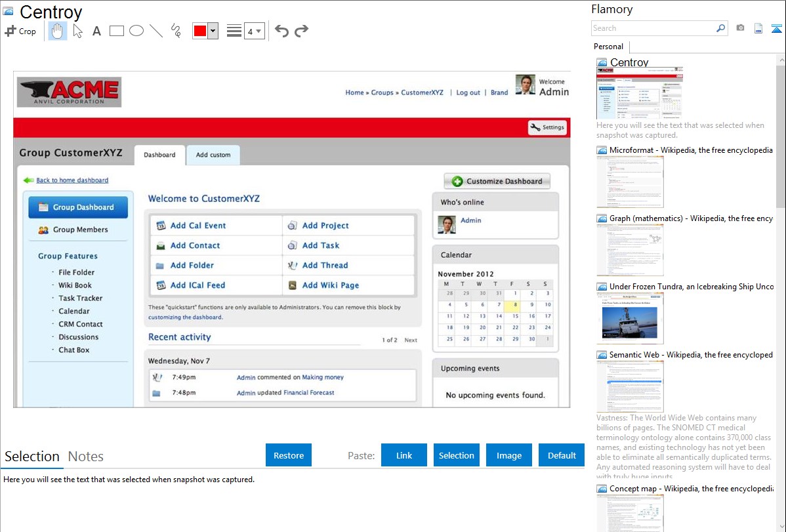
Task: Click the camera capture snapshot icon
Action: pyautogui.click(x=740, y=28)
